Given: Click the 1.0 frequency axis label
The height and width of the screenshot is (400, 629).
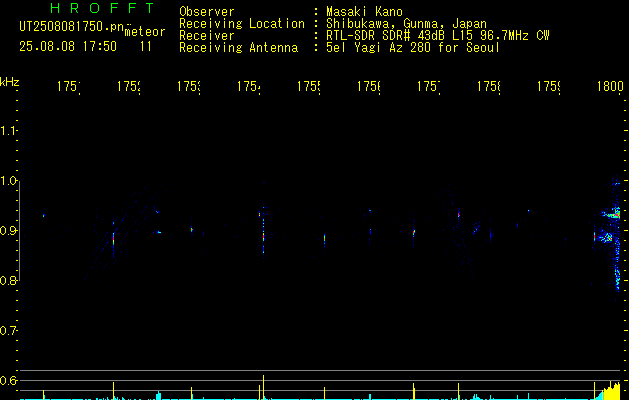Looking at the screenshot, I should click(x=8, y=181).
